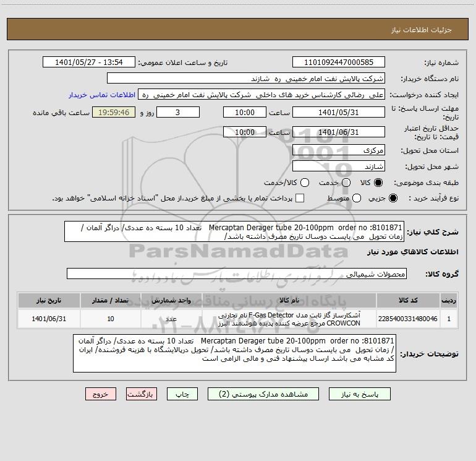Click the row number cell 1
This screenshot has height=461, width=476.
pos(449,319)
